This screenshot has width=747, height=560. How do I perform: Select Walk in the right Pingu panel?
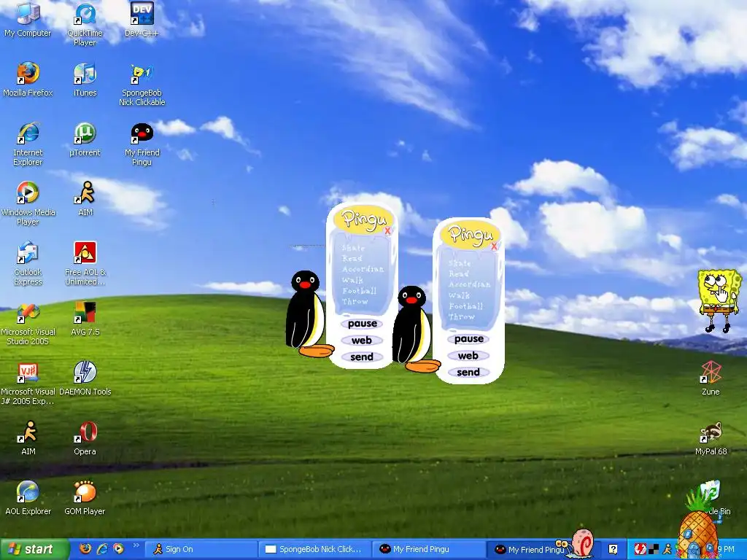[460, 295]
